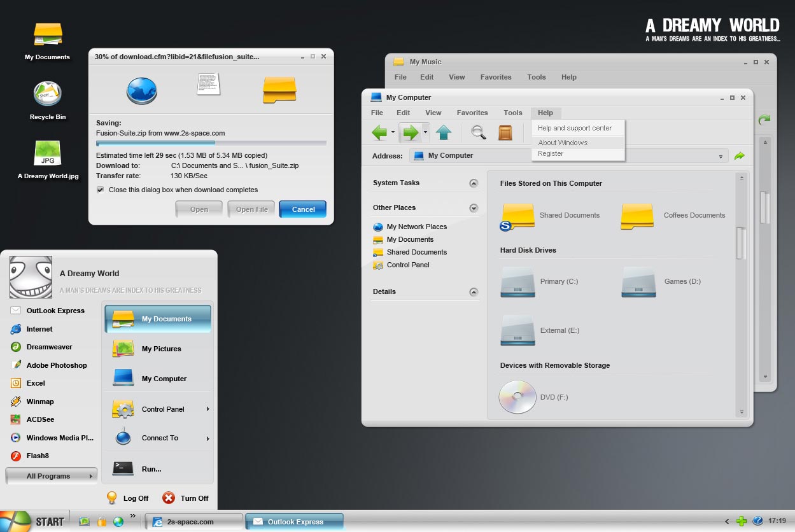The width and height of the screenshot is (795, 532).
Task: Toggle Close this dialog box when download completes
Action: click(x=100, y=190)
